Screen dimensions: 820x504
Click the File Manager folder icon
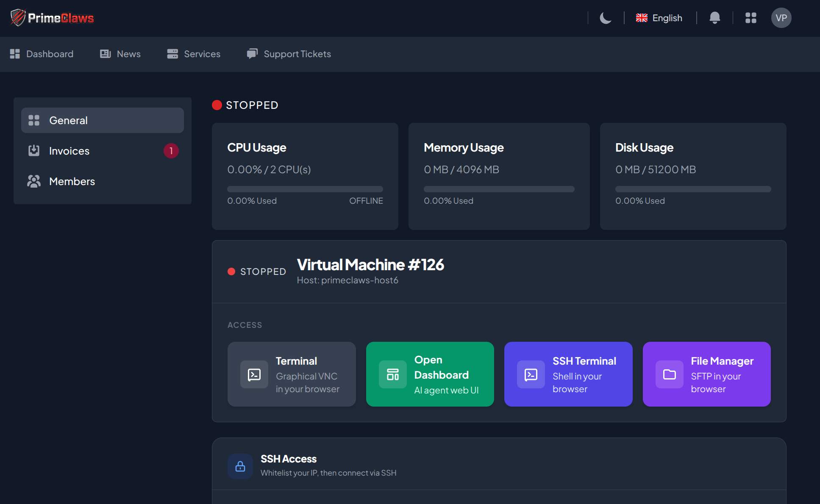click(x=670, y=374)
